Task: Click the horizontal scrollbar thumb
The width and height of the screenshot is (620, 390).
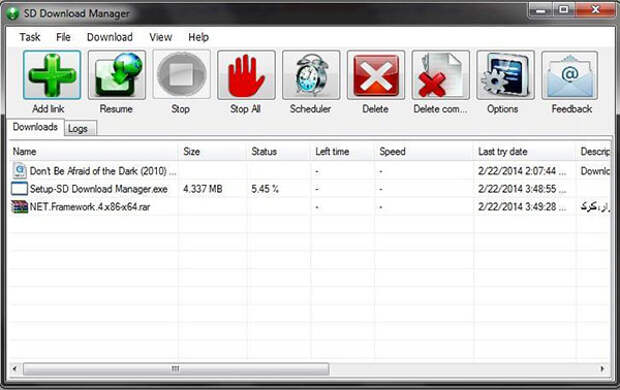Action: (176, 369)
